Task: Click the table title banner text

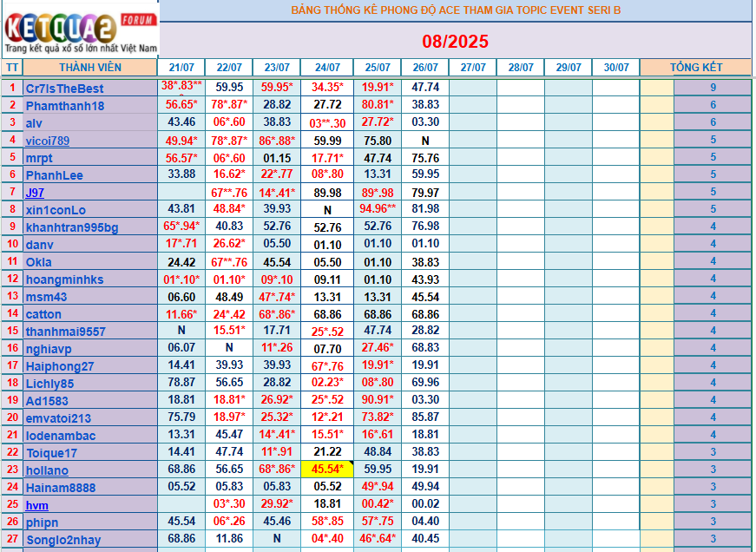Action: click(456, 10)
